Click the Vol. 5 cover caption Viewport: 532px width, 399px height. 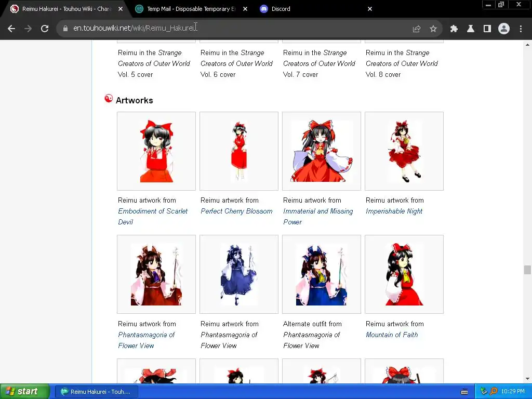point(154,63)
